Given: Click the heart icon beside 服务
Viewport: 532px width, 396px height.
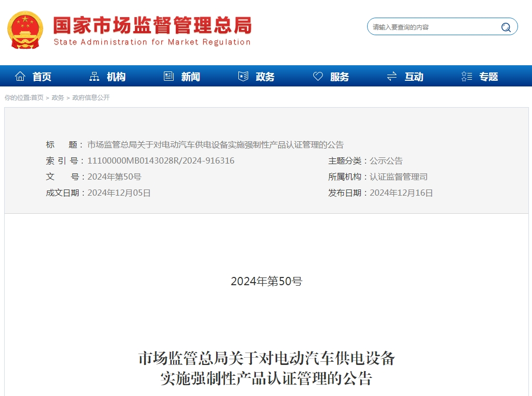Looking at the screenshot, I should tap(317, 76).
